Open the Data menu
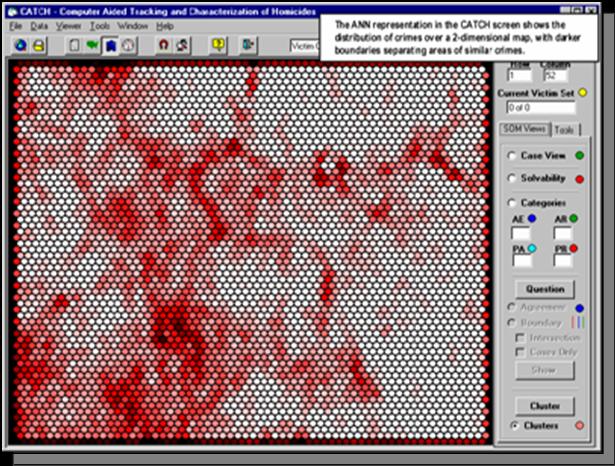The image size is (615, 466). pyautogui.click(x=38, y=24)
